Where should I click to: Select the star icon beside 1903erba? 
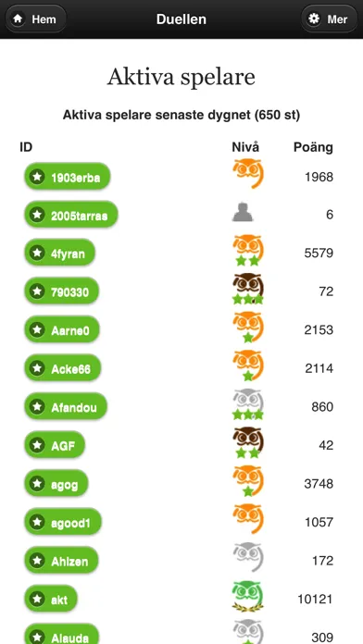pos(37,177)
